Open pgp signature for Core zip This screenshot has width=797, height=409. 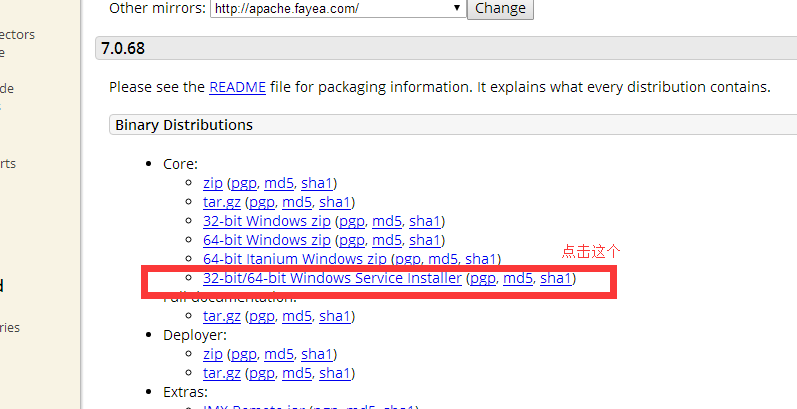[x=244, y=183]
